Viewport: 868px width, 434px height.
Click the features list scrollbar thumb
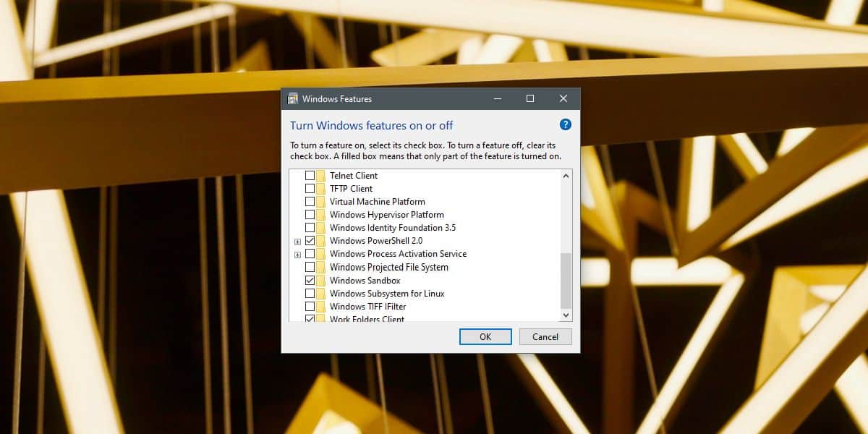[x=566, y=281]
